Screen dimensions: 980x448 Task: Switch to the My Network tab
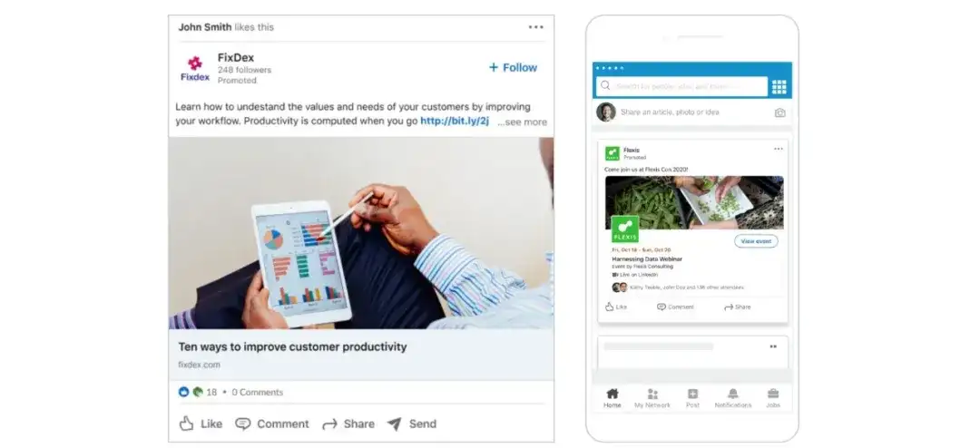coord(652,398)
